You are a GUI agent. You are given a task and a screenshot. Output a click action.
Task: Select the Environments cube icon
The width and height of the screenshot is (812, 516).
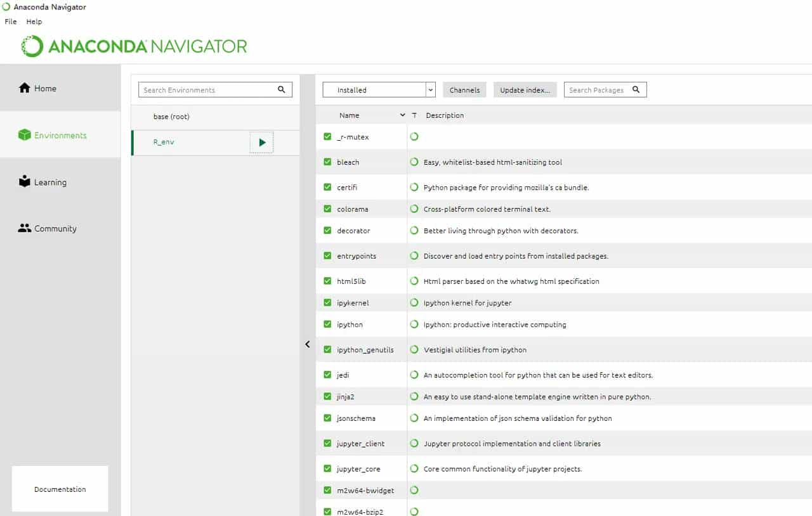pyautogui.click(x=25, y=135)
